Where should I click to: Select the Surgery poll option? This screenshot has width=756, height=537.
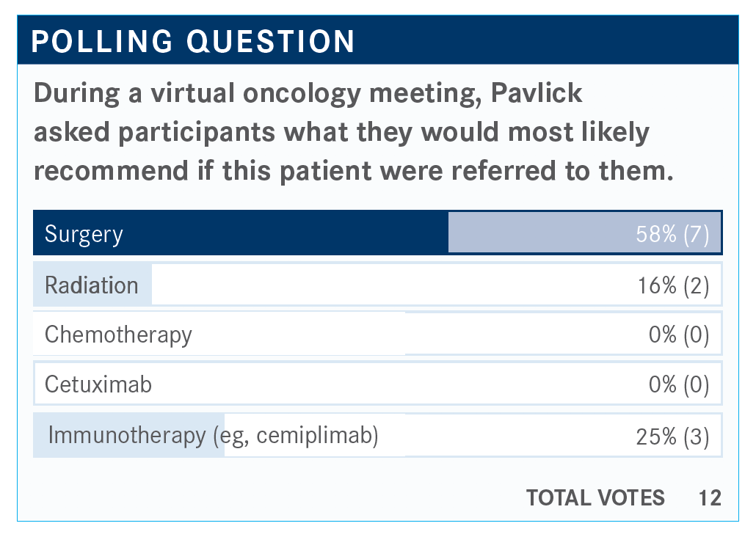click(x=84, y=234)
